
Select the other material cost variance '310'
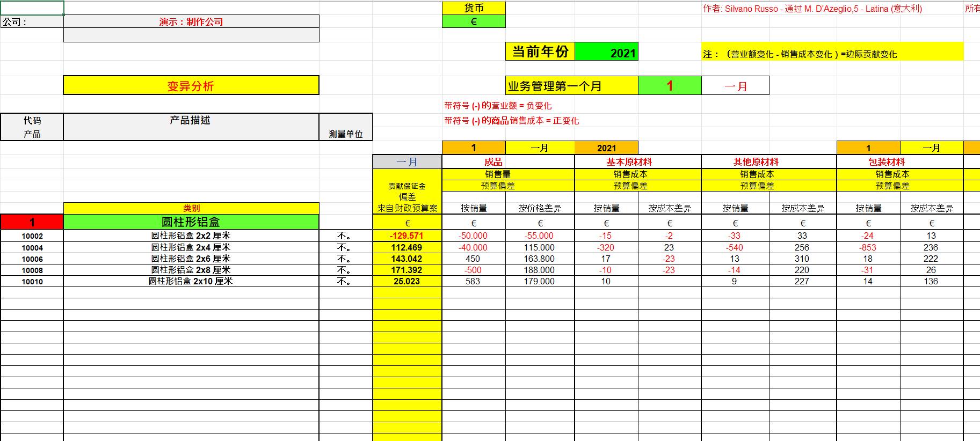802,259
